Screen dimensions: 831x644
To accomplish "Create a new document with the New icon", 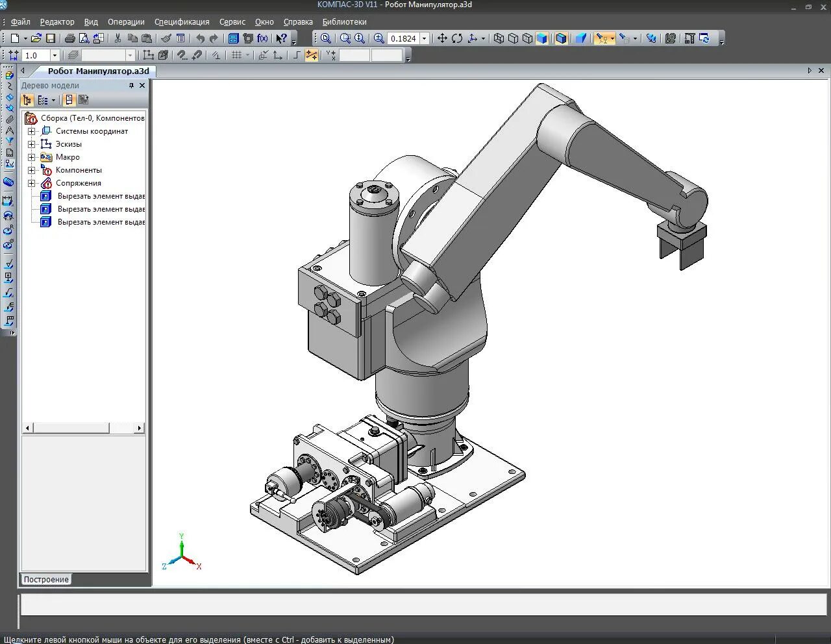I will (14, 38).
